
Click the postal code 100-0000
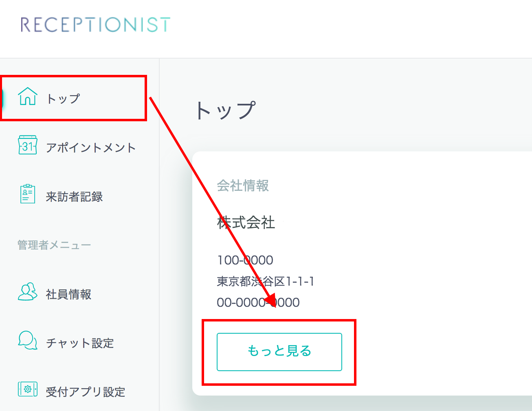(245, 260)
